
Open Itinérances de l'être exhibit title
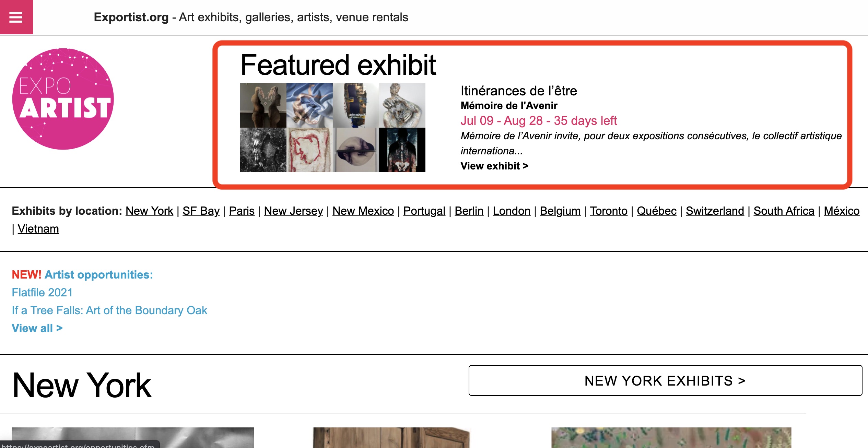518,91
